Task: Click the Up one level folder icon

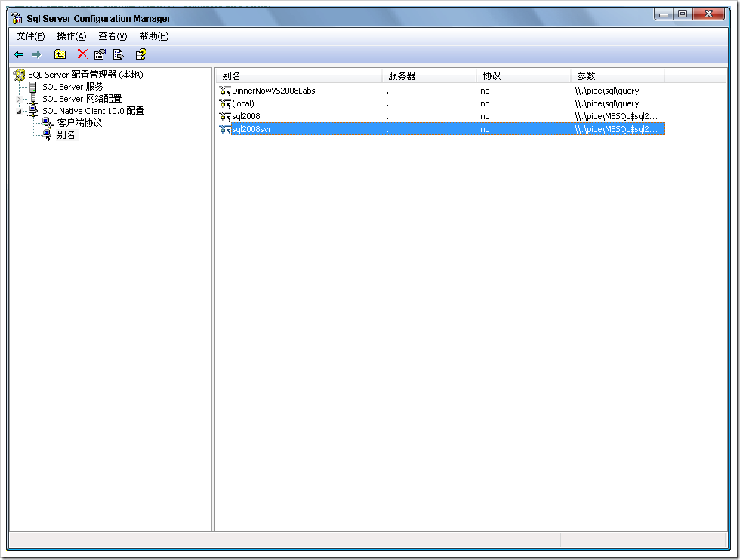Action: click(x=60, y=55)
